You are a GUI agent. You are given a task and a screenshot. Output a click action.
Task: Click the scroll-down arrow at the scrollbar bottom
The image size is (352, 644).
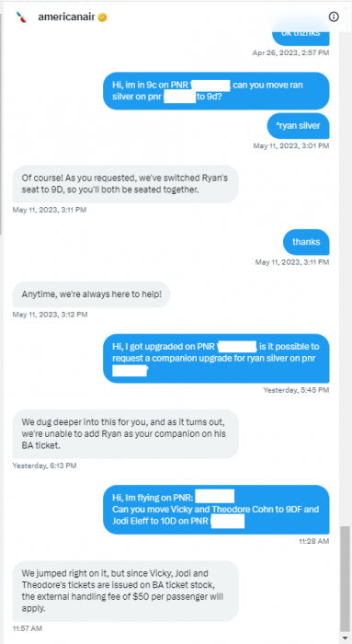346,638
